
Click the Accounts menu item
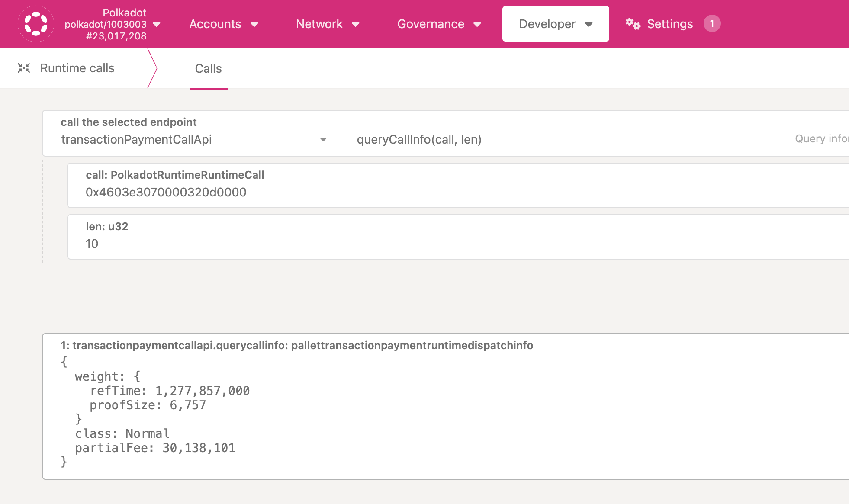point(224,24)
